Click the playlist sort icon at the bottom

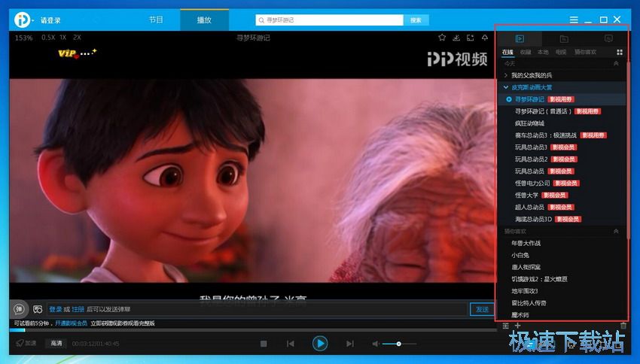tap(506, 326)
